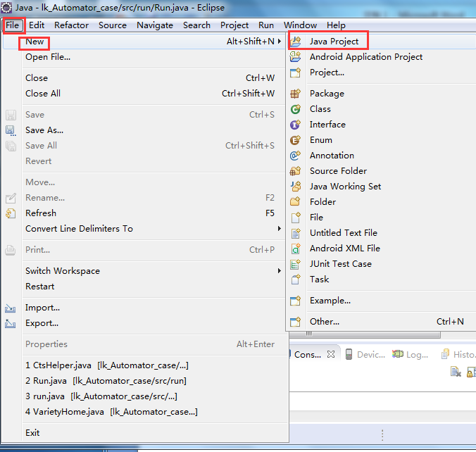
Task: Click the Refresh icon in File menu
Action: pyautogui.click(x=11, y=213)
